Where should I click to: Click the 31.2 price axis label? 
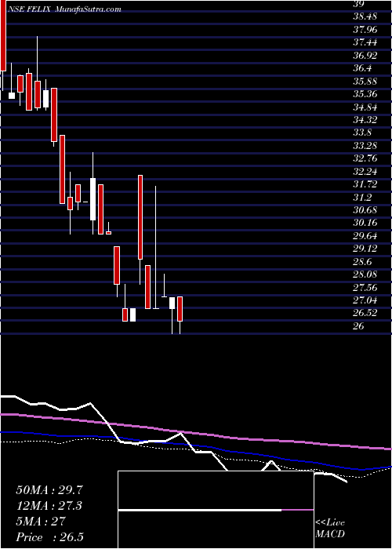coord(362,198)
